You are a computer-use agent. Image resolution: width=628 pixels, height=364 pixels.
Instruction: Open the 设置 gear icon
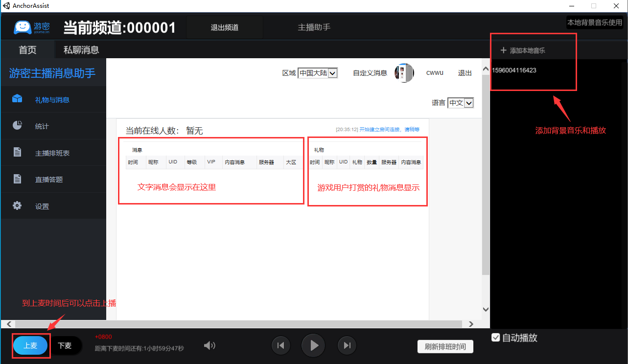point(17,205)
